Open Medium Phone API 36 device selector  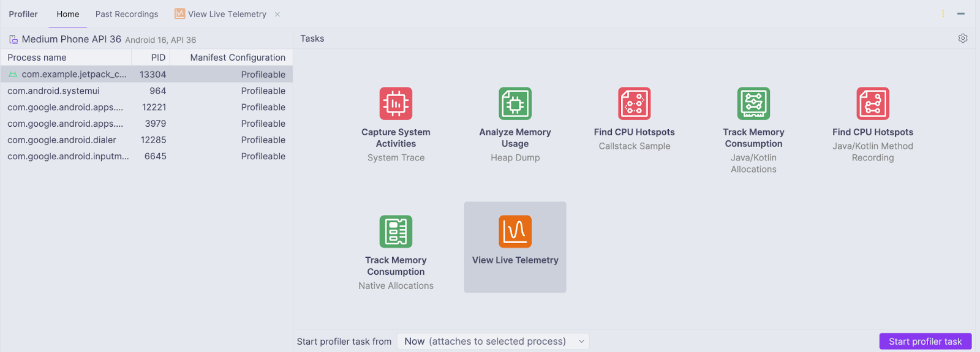[x=72, y=39]
